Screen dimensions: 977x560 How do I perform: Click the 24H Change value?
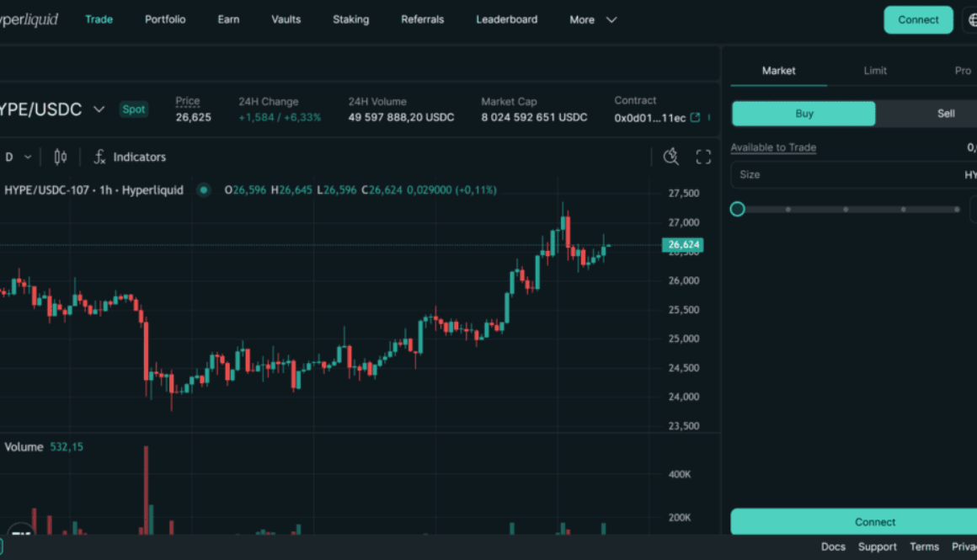[x=280, y=118]
